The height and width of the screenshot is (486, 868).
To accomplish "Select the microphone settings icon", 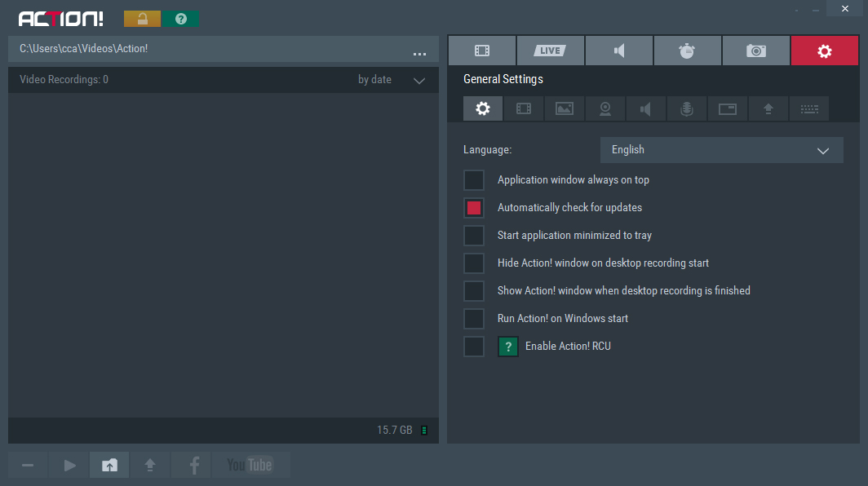I will (687, 108).
